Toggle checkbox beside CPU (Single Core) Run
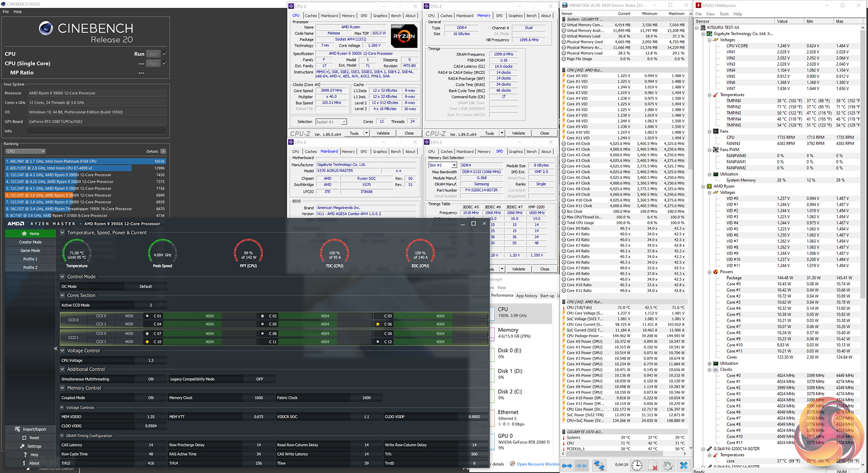Viewport: 868px width, 473px height. tap(165, 63)
